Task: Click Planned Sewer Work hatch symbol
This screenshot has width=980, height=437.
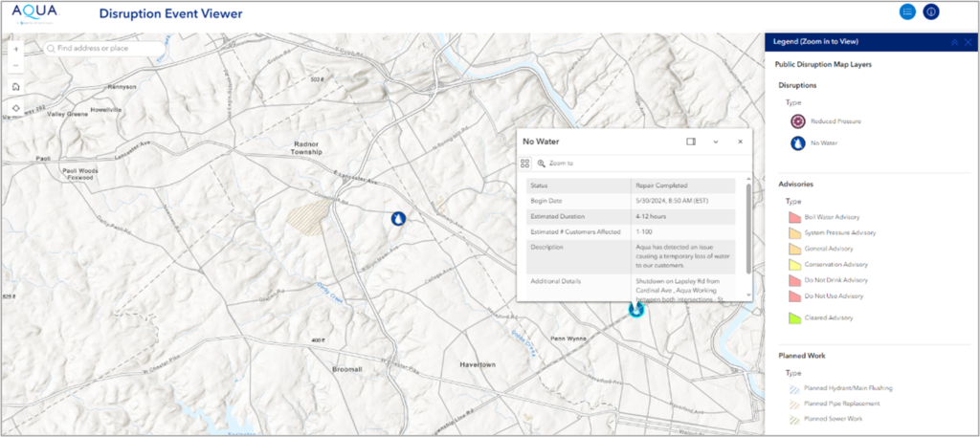Action: 794,419
